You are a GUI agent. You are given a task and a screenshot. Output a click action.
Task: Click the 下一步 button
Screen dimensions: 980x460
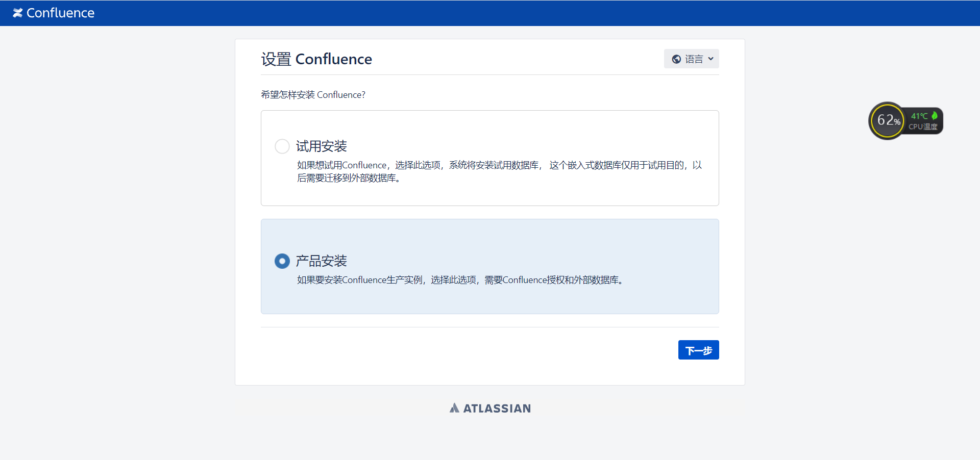point(698,350)
